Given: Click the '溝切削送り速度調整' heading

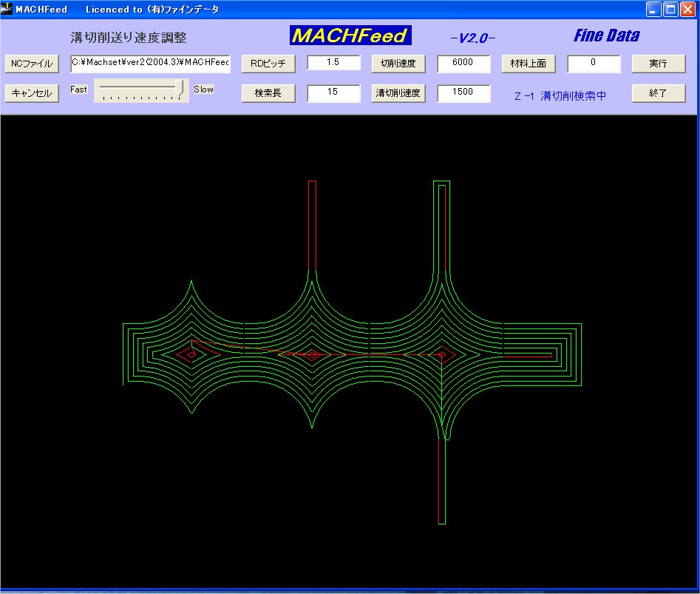Looking at the screenshot, I should click(129, 38).
